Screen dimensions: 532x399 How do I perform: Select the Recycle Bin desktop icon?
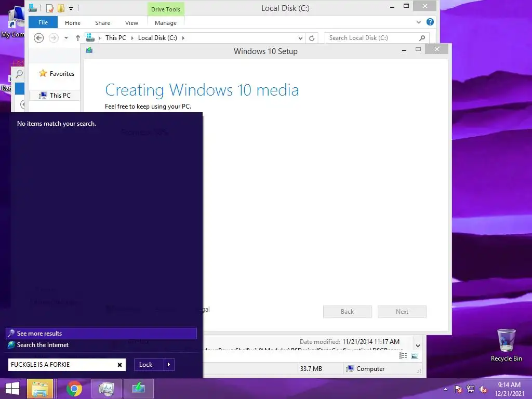tap(506, 345)
